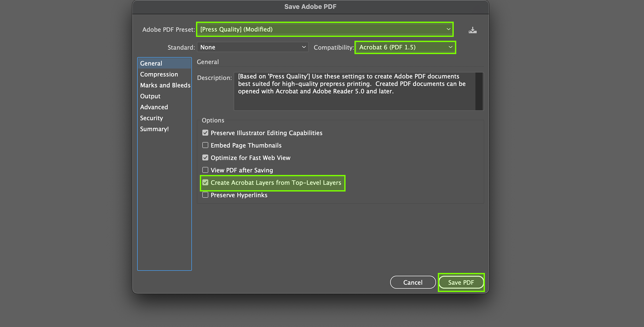This screenshot has height=327, width=644.
Task: Select the General category in sidebar
Action: tap(151, 63)
